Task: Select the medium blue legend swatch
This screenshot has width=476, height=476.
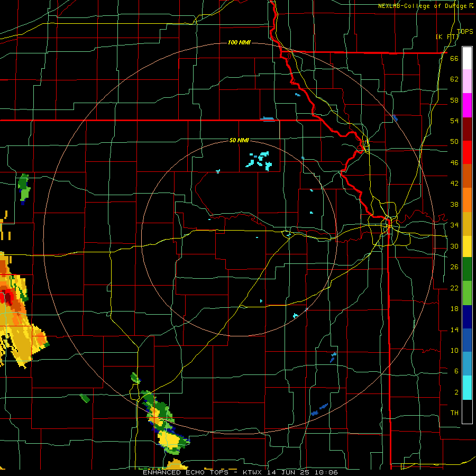Action: (467, 341)
